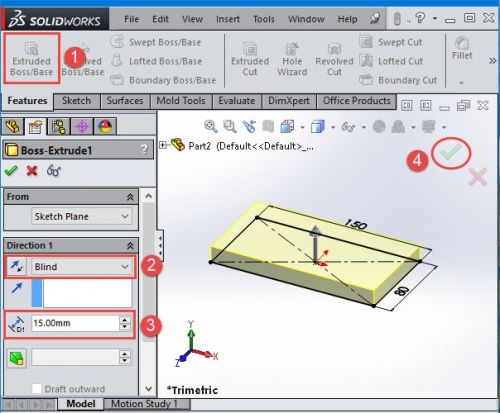Viewport: 500px width, 413px height.
Task: Collapse the From section
Action: pos(130,197)
